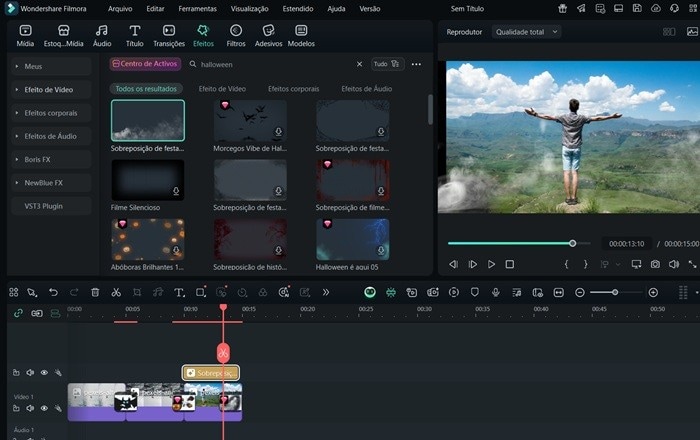This screenshot has width=700, height=440.
Task: Click the voiceover microphone icon
Action: pyautogui.click(x=495, y=292)
